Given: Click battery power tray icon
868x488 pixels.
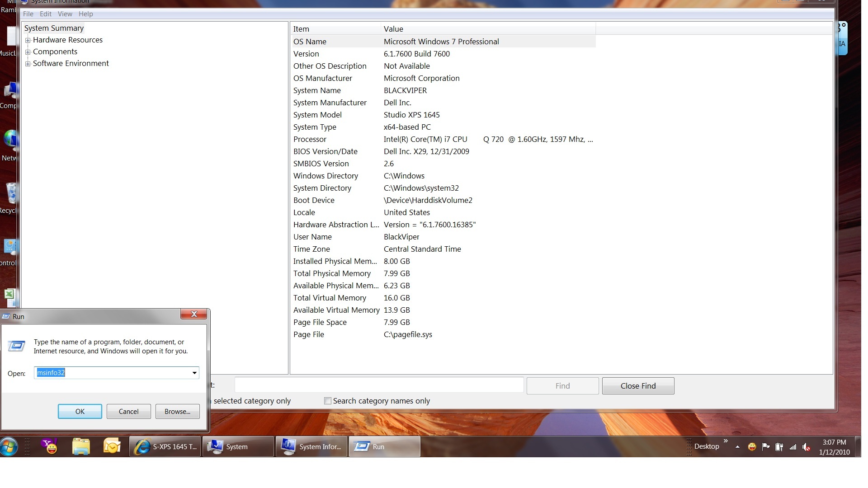Looking at the screenshot, I should click(x=779, y=447).
